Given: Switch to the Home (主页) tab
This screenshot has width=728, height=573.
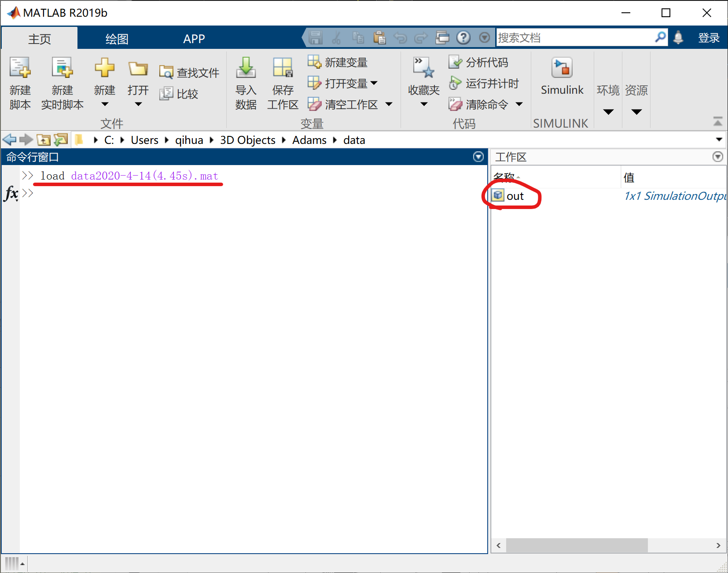Looking at the screenshot, I should pos(40,39).
